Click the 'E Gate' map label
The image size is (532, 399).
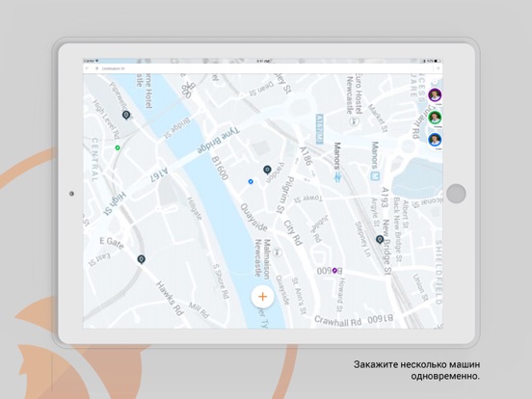coord(111,243)
